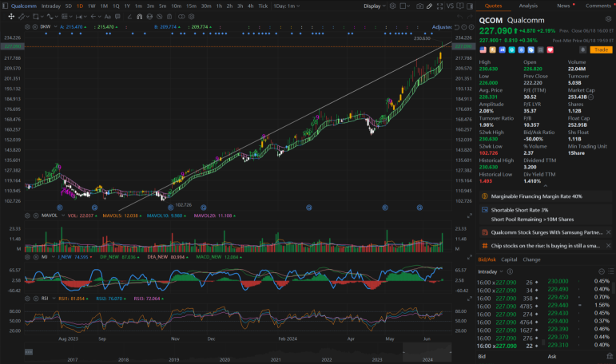The height and width of the screenshot is (364, 616).
Task: Collapse quote details with the up chevron
Action: (x=545, y=186)
